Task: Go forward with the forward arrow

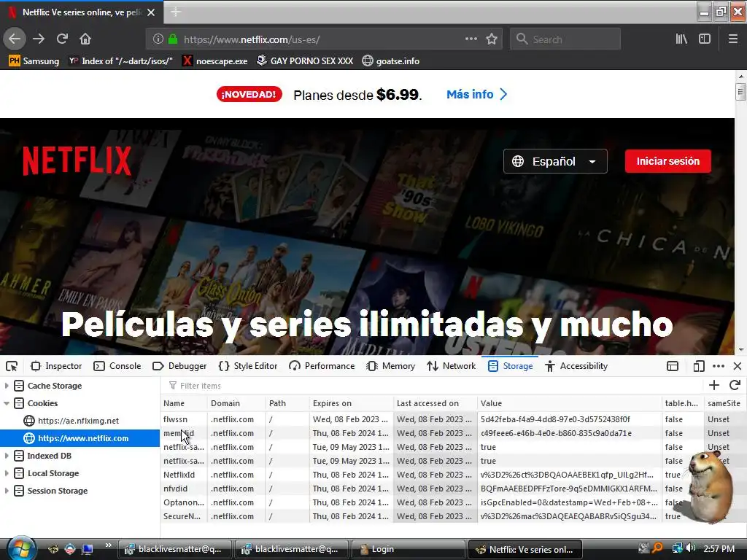Action: (x=39, y=39)
